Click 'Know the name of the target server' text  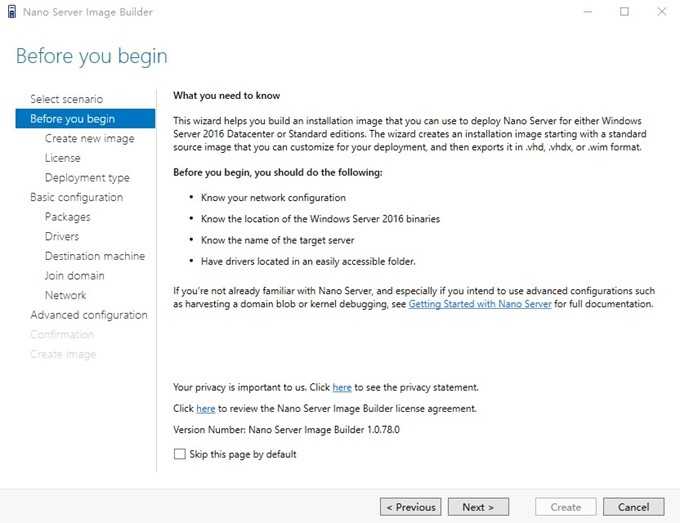278,240
